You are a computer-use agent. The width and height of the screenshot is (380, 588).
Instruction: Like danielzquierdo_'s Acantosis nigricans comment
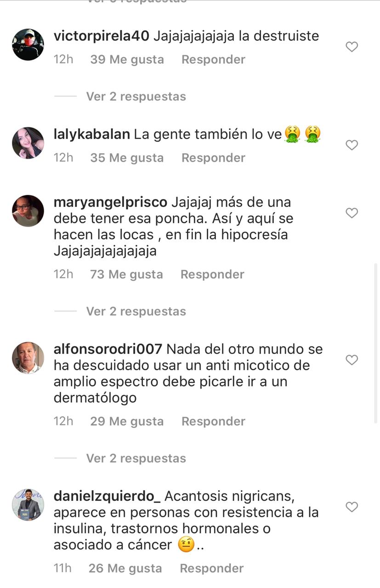[x=352, y=507]
